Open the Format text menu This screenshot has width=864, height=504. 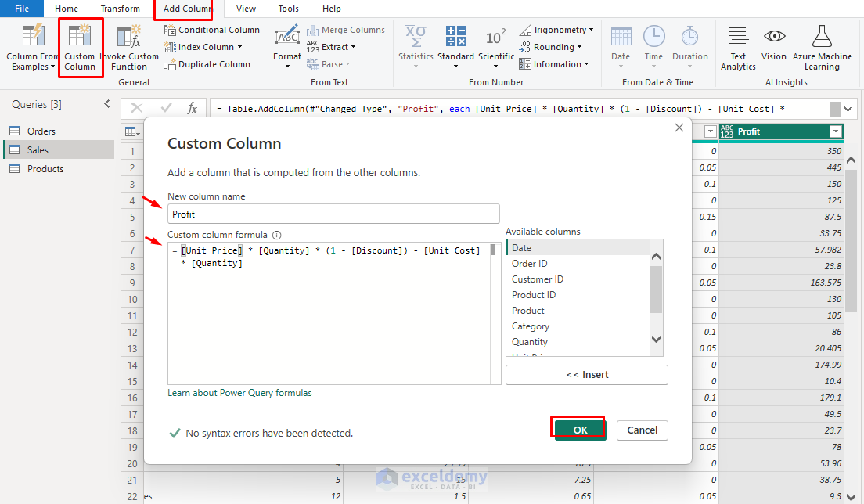pos(287,48)
